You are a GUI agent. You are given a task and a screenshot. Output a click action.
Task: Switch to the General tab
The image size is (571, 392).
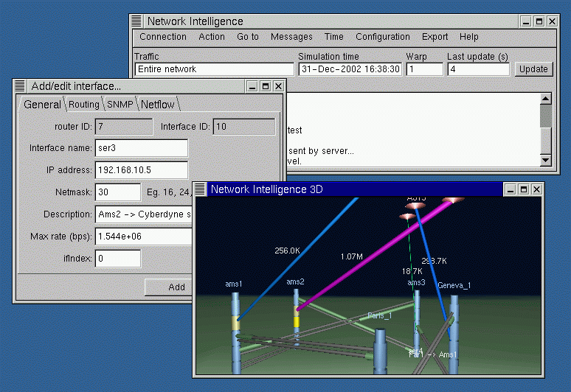coord(42,105)
